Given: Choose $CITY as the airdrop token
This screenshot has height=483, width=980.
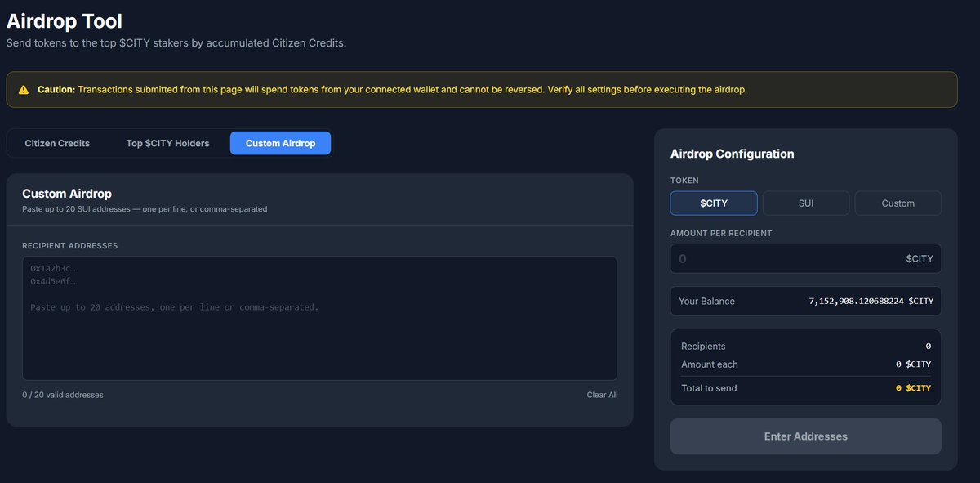Looking at the screenshot, I should coord(714,203).
